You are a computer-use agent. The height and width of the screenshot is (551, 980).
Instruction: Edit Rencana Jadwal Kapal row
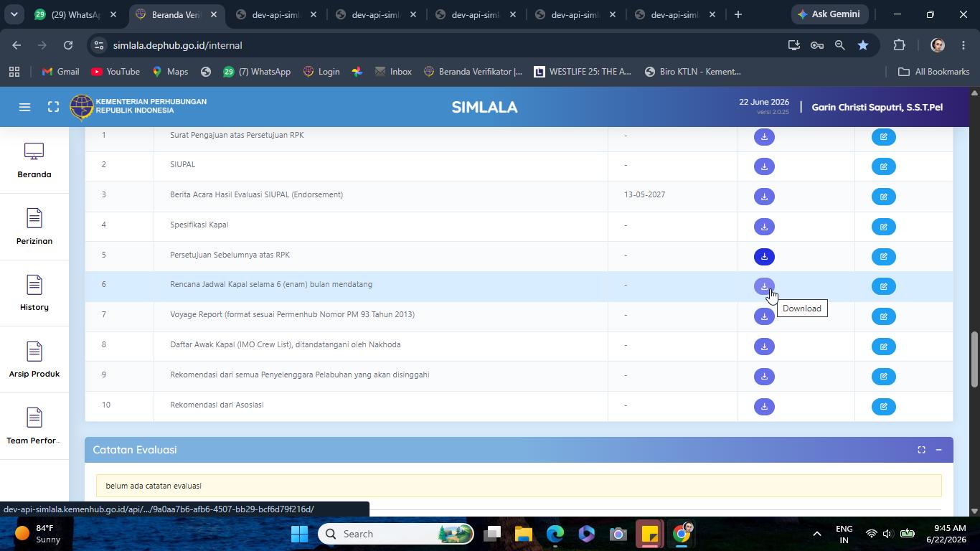(883, 286)
